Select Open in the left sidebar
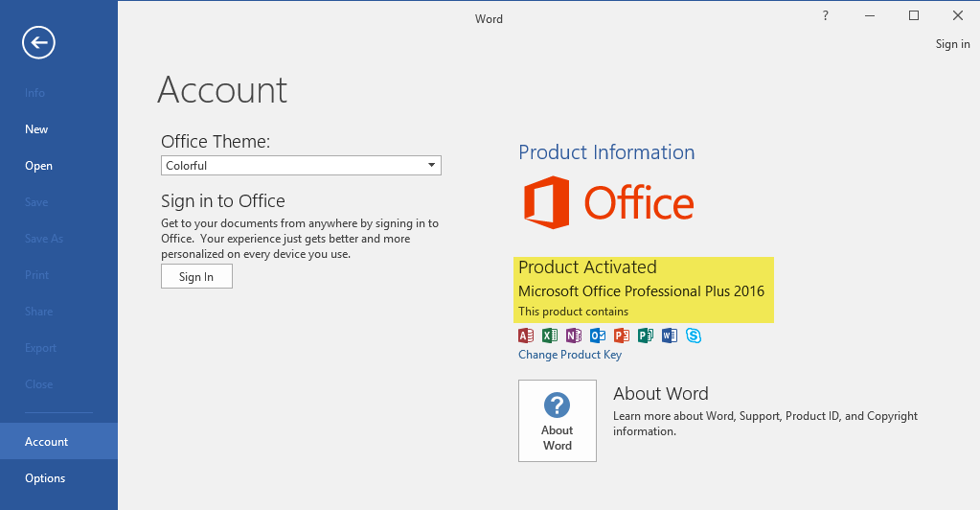This screenshot has width=980, height=510. pos(38,166)
